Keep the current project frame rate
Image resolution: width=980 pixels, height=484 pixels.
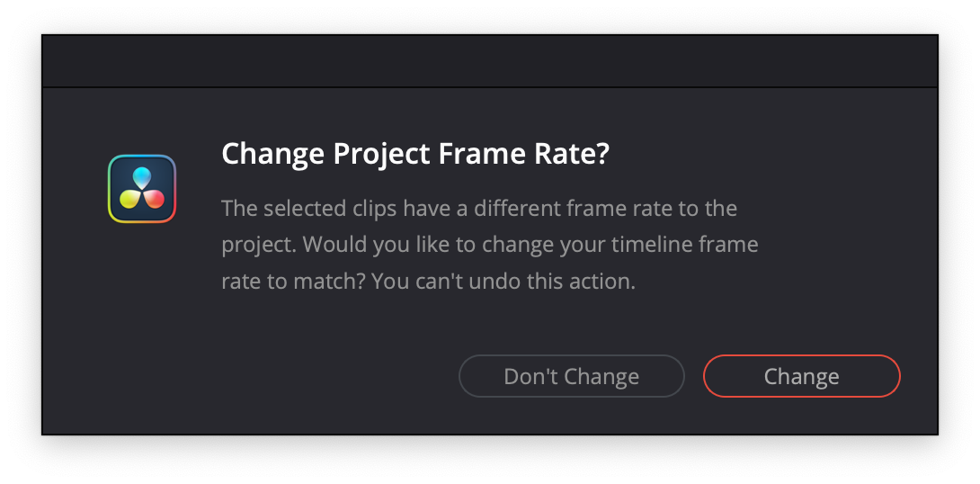pos(571,376)
